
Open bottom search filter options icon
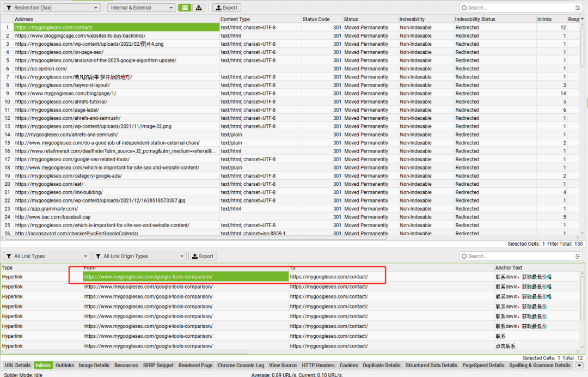click(x=578, y=256)
